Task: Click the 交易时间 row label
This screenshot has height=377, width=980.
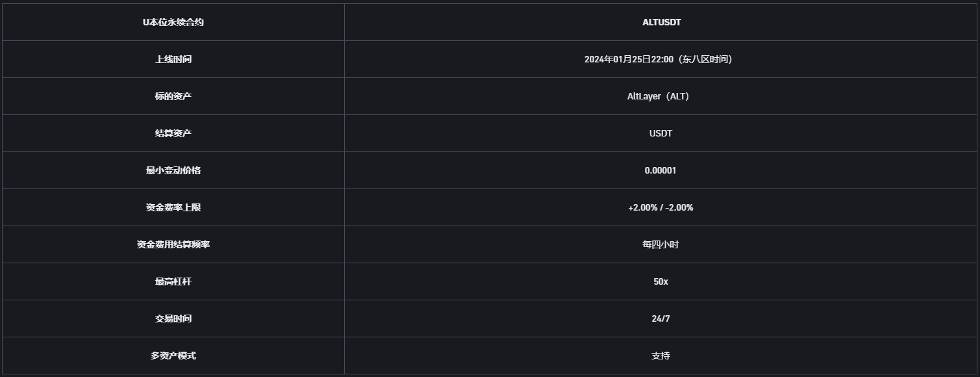Action: pyautogui.click(x=173, y=318)
